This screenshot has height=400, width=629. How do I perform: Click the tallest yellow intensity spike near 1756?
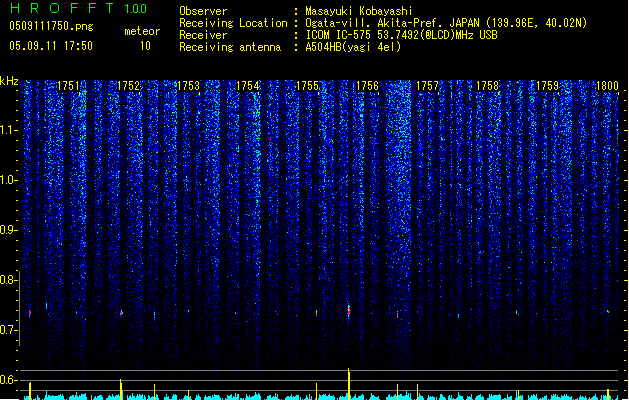[x=349, y=384]
